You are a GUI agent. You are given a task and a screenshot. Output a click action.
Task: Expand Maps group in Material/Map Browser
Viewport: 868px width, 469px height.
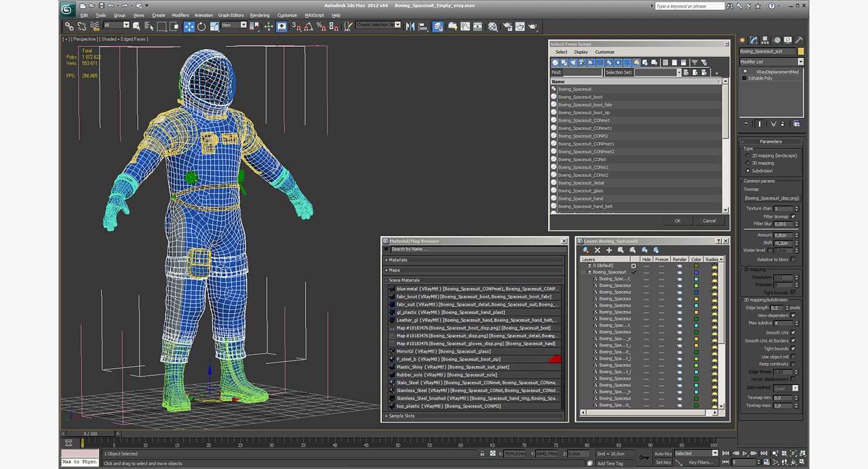(x=474, y=270)
